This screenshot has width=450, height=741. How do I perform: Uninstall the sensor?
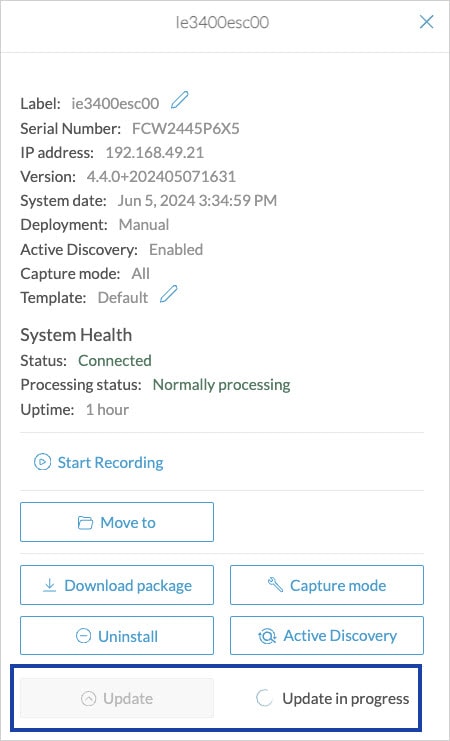tap(117, 636)
